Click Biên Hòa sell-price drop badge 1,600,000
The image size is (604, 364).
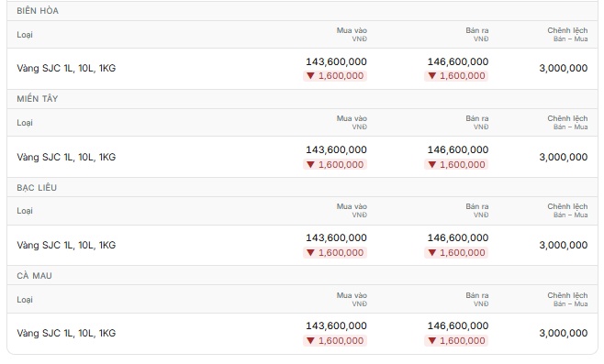(x=456, y=76)
